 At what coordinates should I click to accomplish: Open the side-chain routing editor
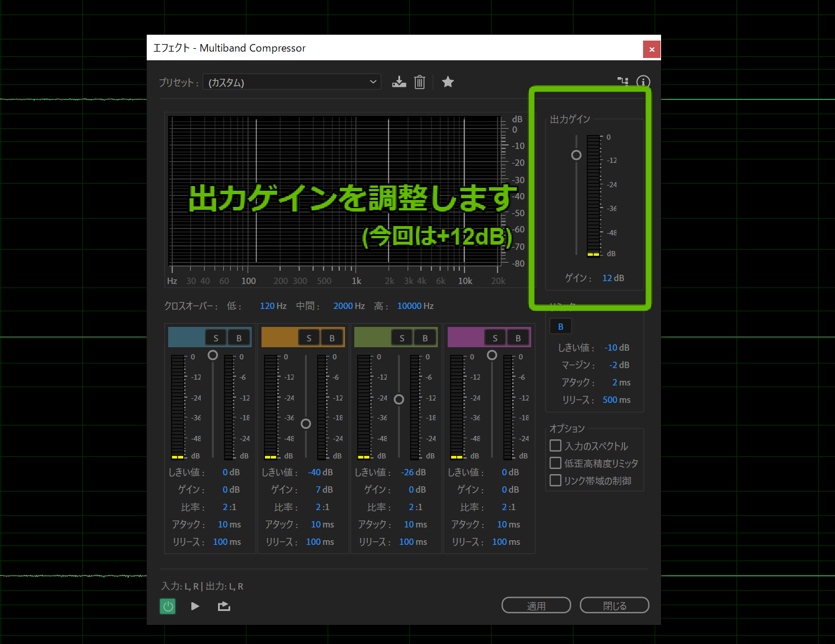623,82
